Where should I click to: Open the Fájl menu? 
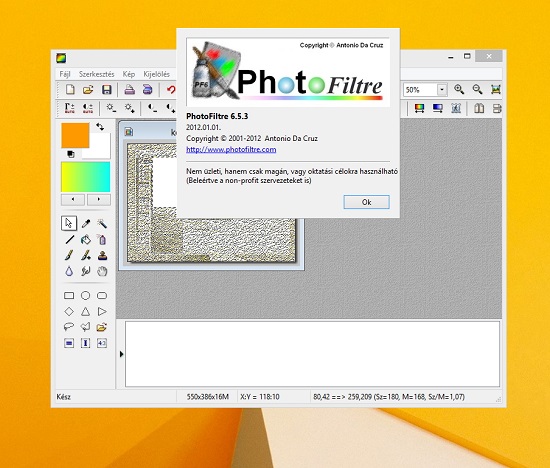tap(65, 74)
